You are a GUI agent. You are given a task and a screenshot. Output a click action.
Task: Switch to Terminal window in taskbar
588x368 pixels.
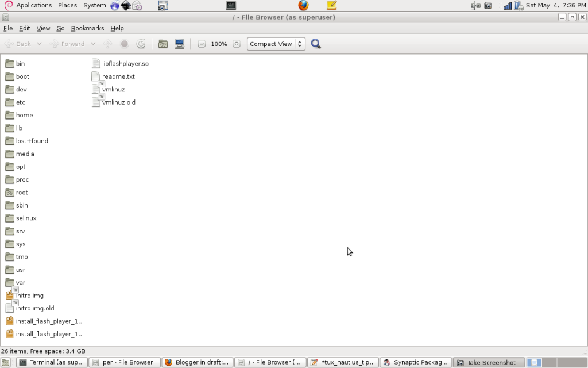tap(53, 363)
